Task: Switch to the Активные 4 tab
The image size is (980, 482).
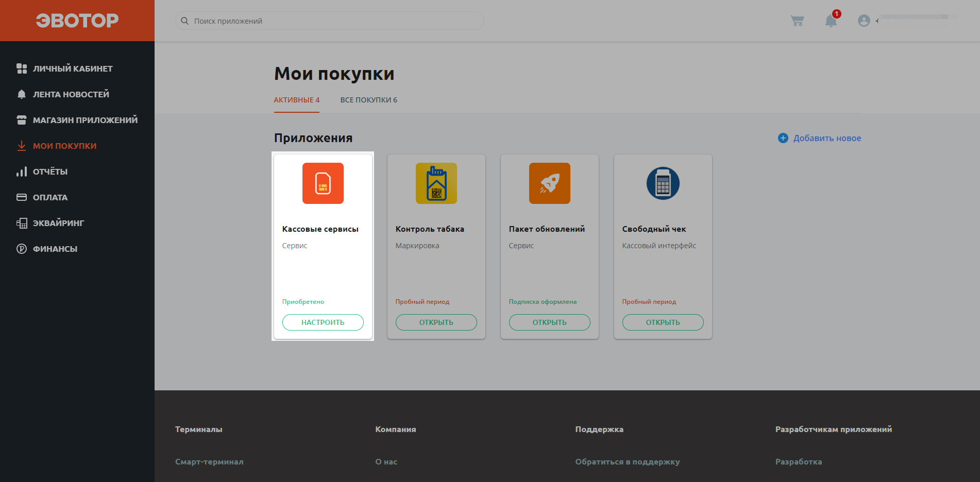Action: [297, 100]
